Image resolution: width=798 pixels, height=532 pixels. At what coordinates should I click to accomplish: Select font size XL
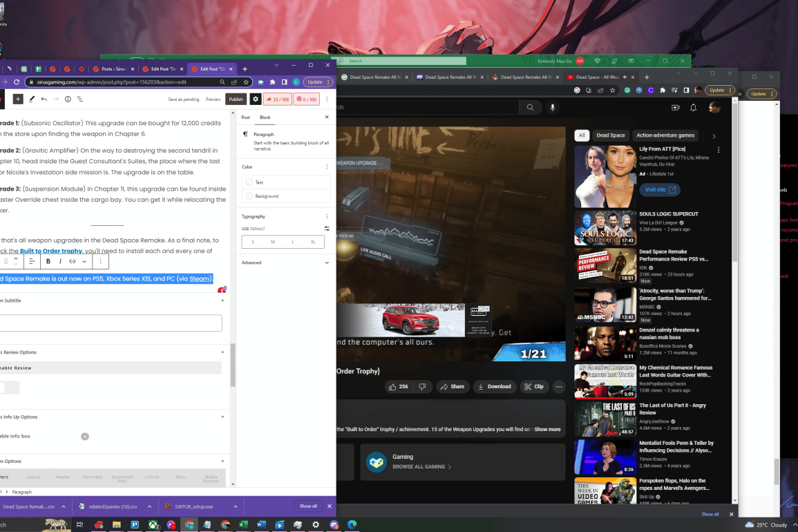click(x=313, y=242)
